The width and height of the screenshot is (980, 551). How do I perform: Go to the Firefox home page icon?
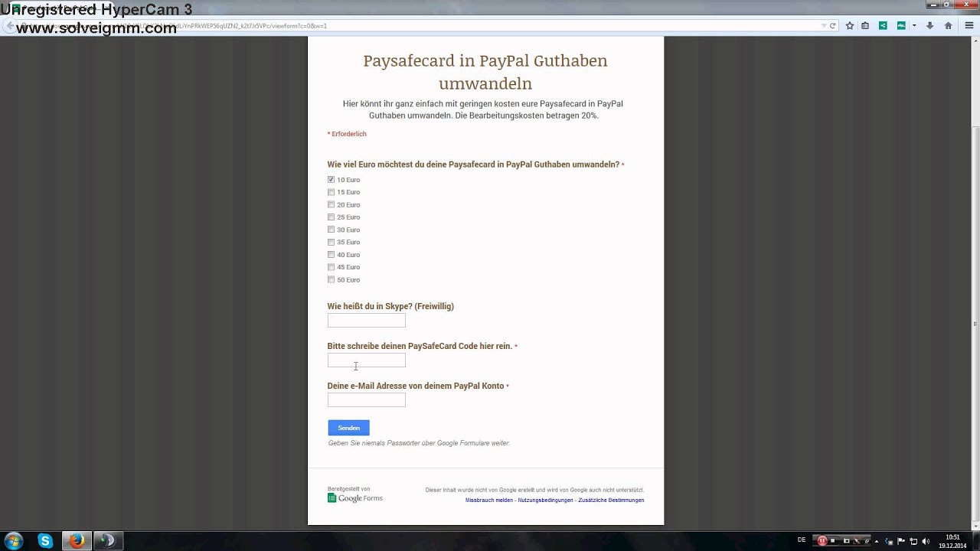pyautogui.click(x=948, y=25)
